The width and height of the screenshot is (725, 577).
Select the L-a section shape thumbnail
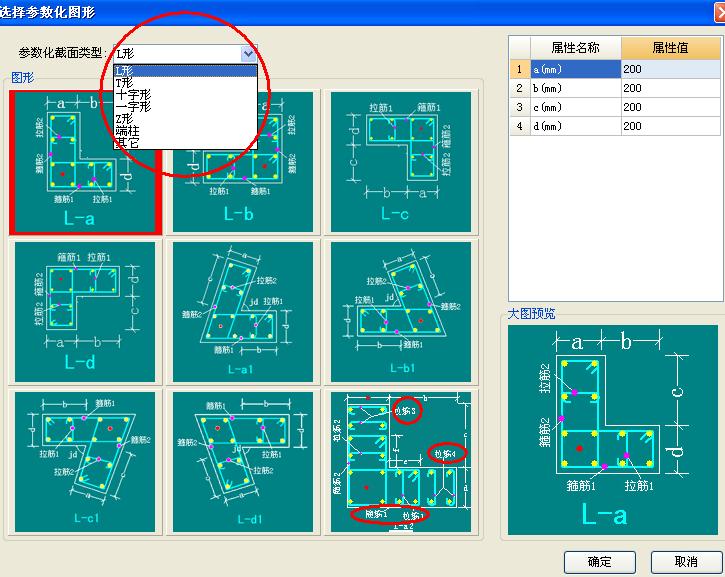[85, 162]
